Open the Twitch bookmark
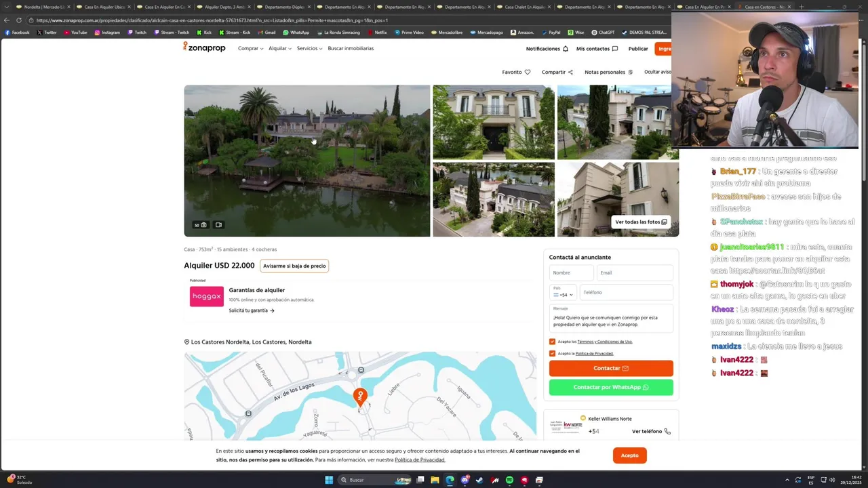The width and height of the screenshot is (868, 488). coord(136,33)
